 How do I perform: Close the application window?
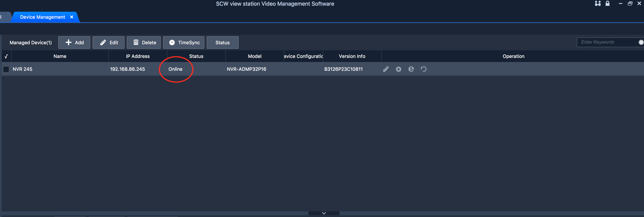(639, 4)
